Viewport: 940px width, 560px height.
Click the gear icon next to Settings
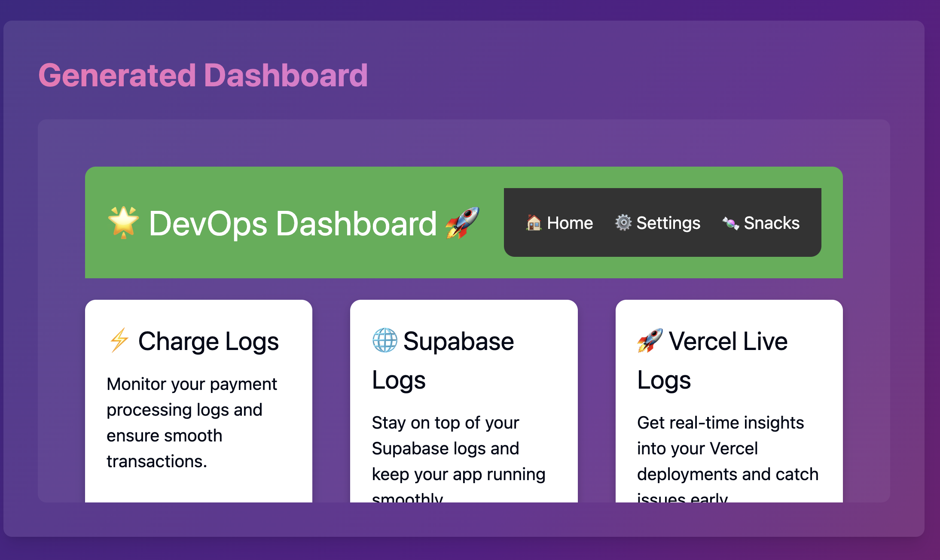pos(623,222)
